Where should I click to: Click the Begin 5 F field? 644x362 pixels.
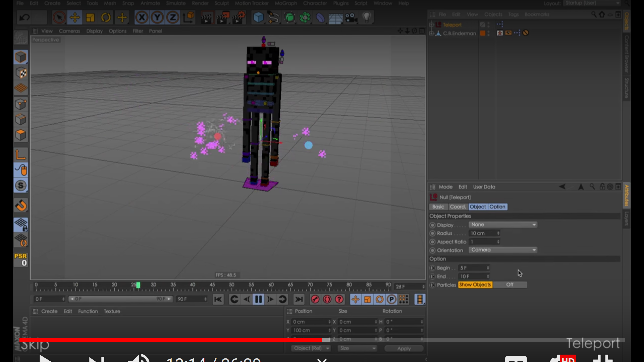tap(474, 268)
